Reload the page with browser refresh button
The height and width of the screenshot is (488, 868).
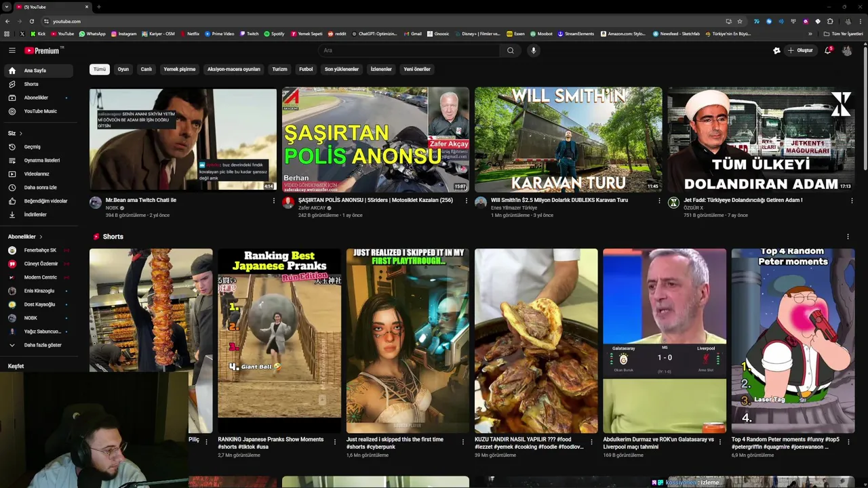tap(31, 21)
